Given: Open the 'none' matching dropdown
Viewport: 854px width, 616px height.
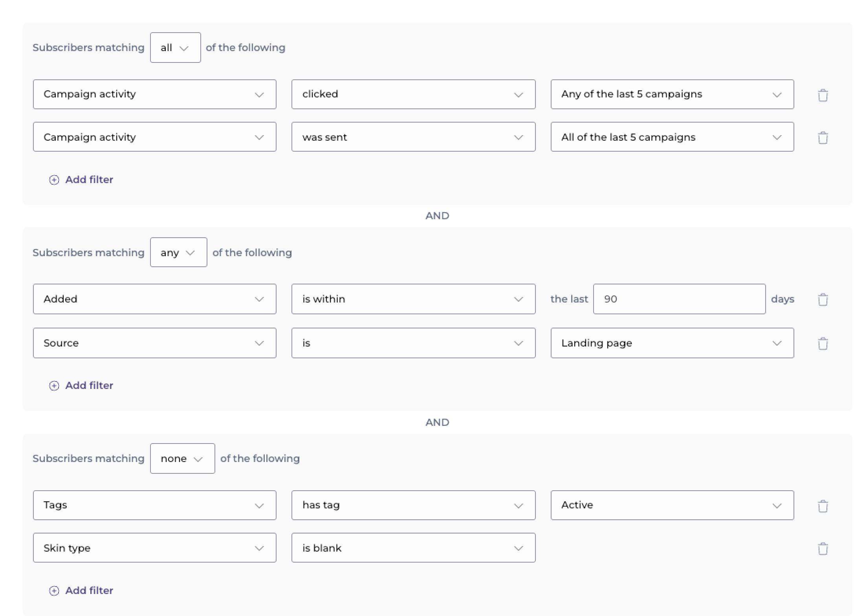Looking at the screenshot, I should tap(182, 458).
